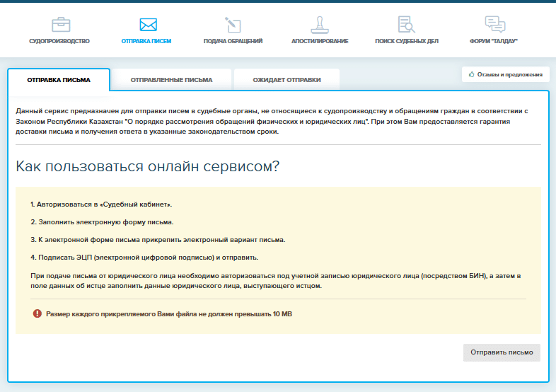Open the СУДОПРОИЗВОДСТВО text label
Image resolution: width=556 pixels, height=392 pixels.
[59, 42]
